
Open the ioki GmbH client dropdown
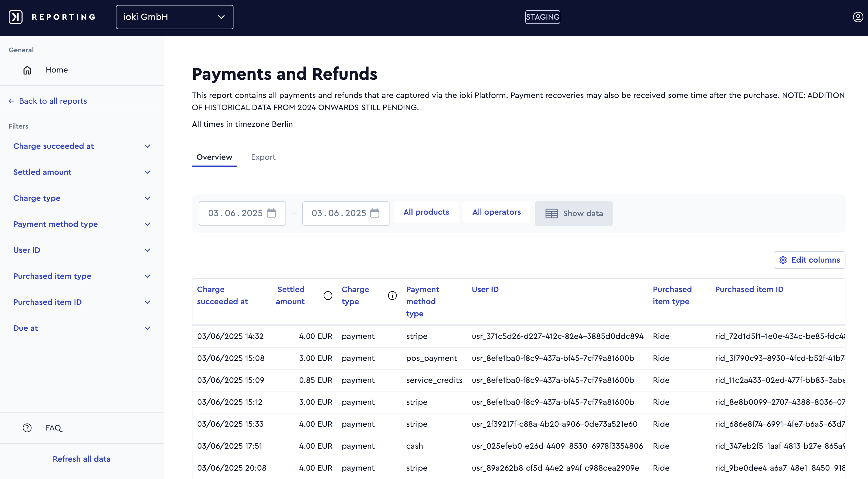click(175, 17)
